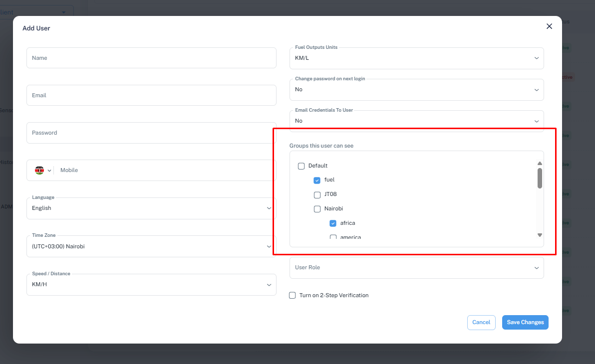
Task: Close the Add User dialog with X
Action: click(x=549, y=26)
